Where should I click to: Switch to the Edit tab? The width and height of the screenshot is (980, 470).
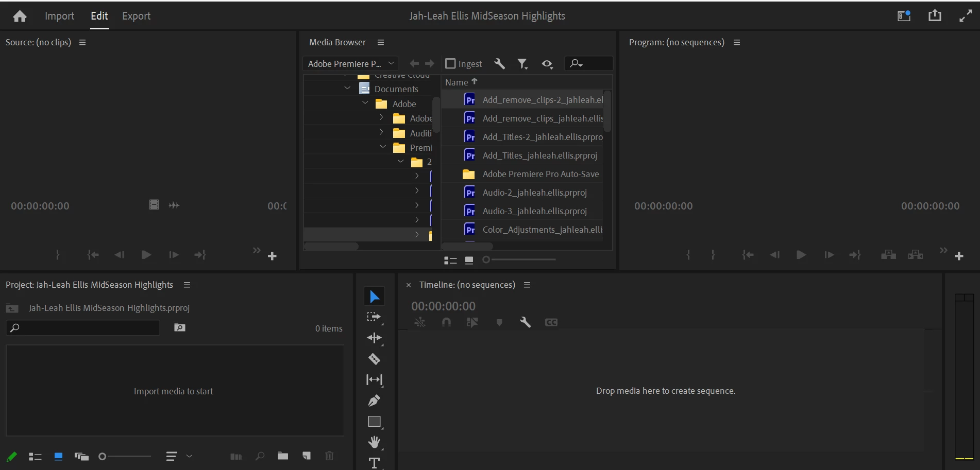[x=99, y=16]
